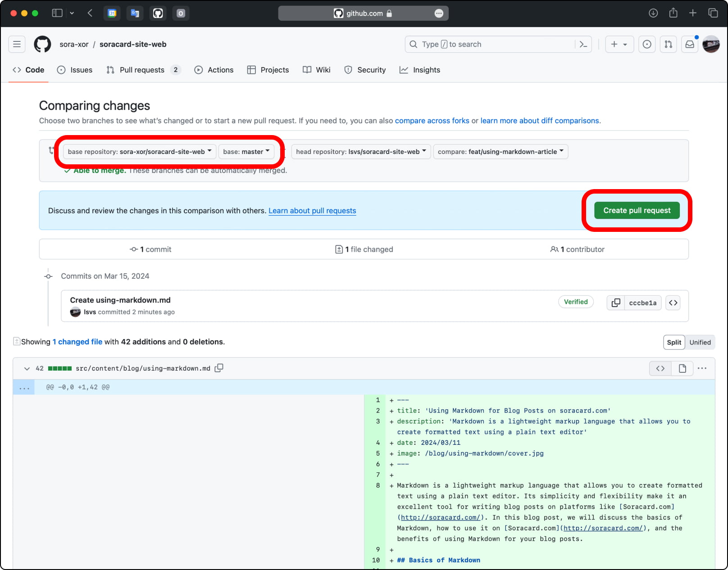Screen dimensions: 728x570
Task: Copy the full SHA for cccbe1a
Action: click(616, 303)
